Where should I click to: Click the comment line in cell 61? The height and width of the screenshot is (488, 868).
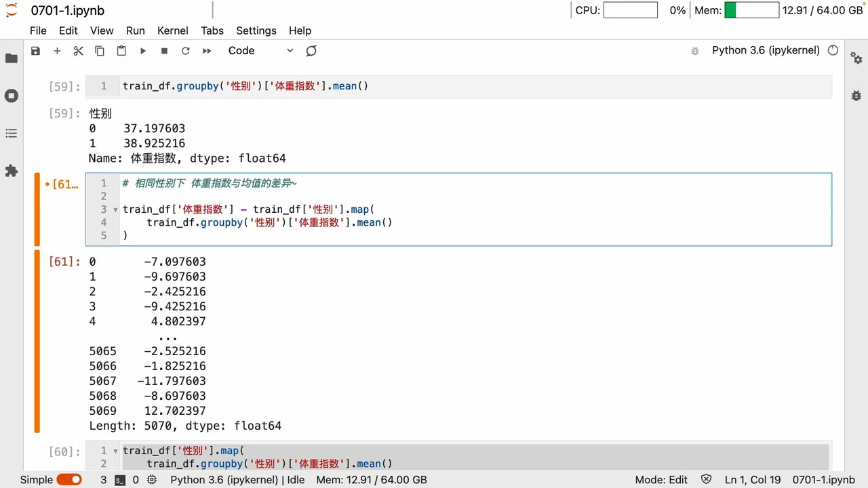(210, 184)
